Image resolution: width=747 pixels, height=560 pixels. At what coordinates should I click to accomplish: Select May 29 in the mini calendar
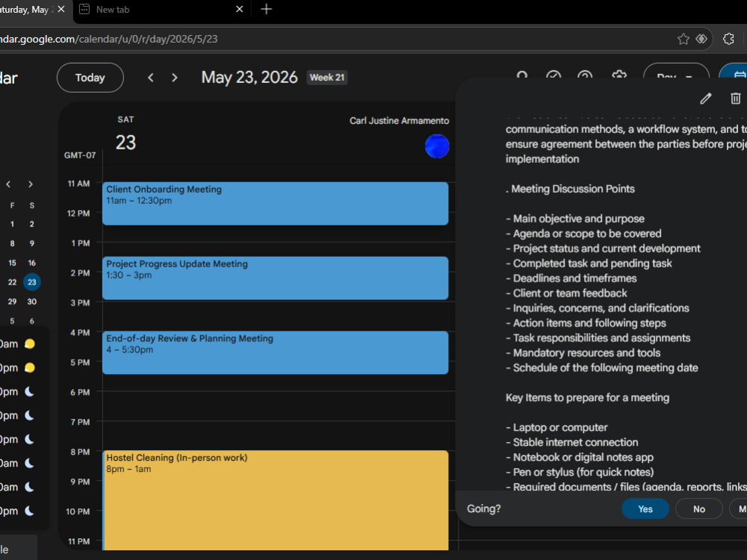point(13,302)
